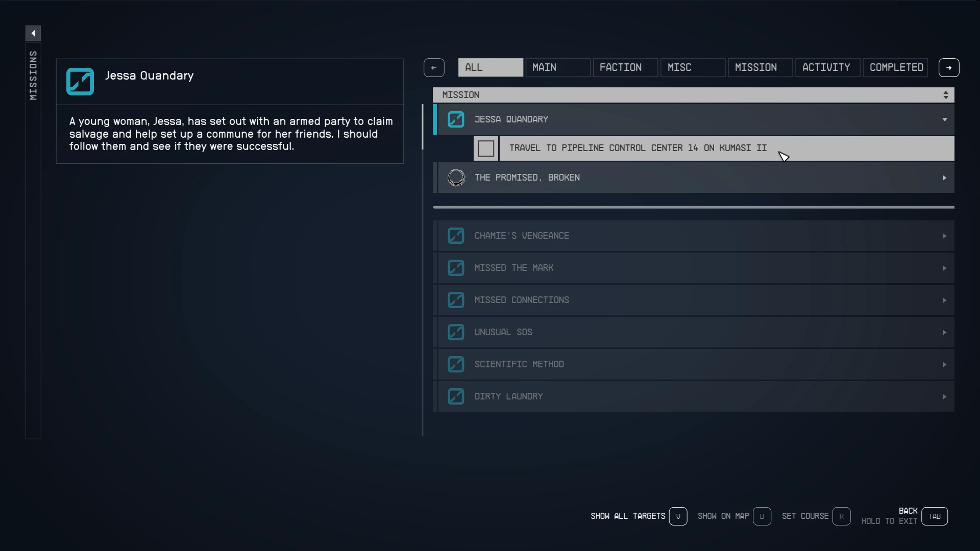Click the Dirty Laundry mission icon
This screenshot has width=980, height=551.
(456, 396)
